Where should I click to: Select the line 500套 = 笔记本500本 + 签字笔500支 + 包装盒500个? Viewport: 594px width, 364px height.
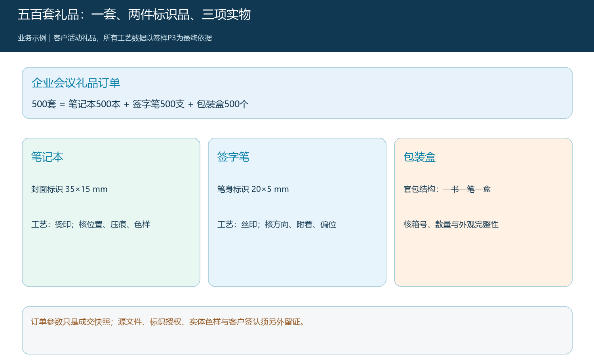140,104
